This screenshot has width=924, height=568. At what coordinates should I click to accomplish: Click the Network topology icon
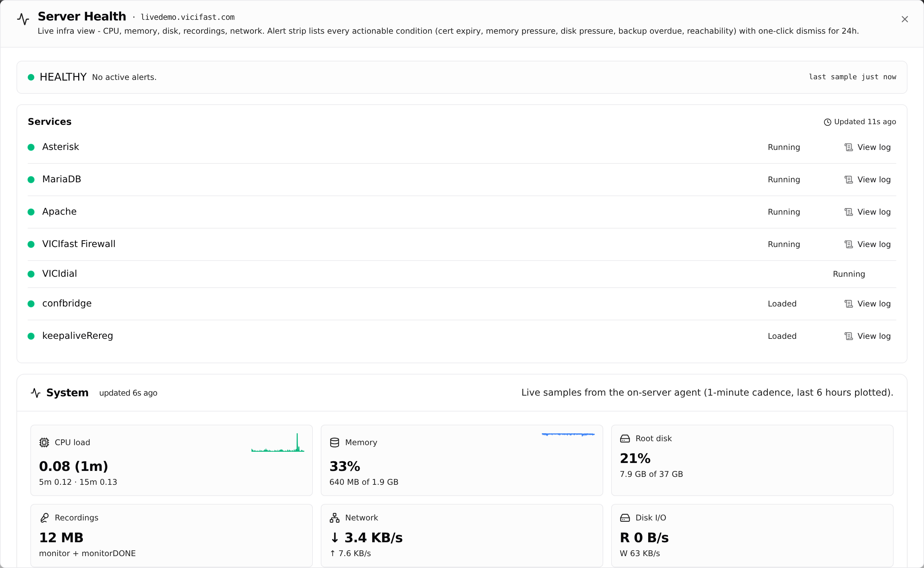click(334, 518)
